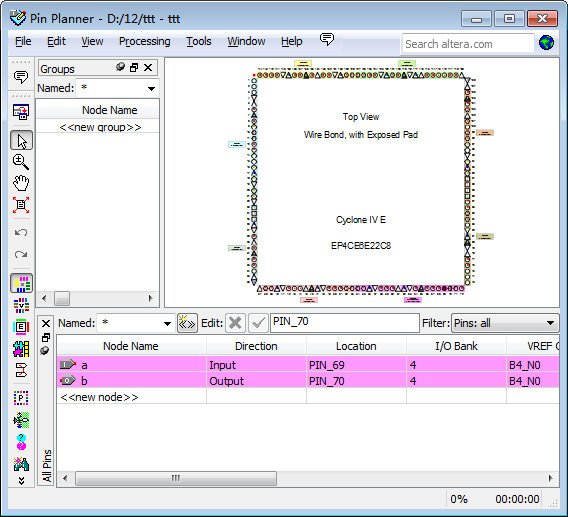
Task: Sort by Direction column header
Action: tap(256, 346)
